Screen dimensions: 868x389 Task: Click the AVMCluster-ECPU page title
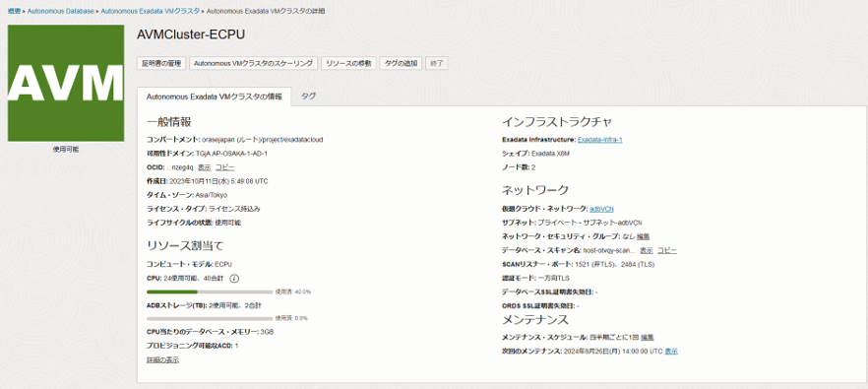[191, 34]
